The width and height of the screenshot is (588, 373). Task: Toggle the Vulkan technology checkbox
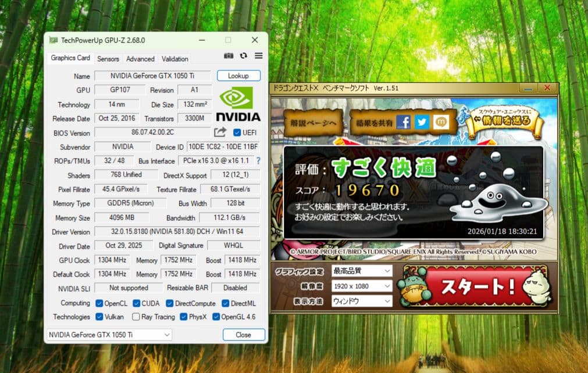pos(98,317)
